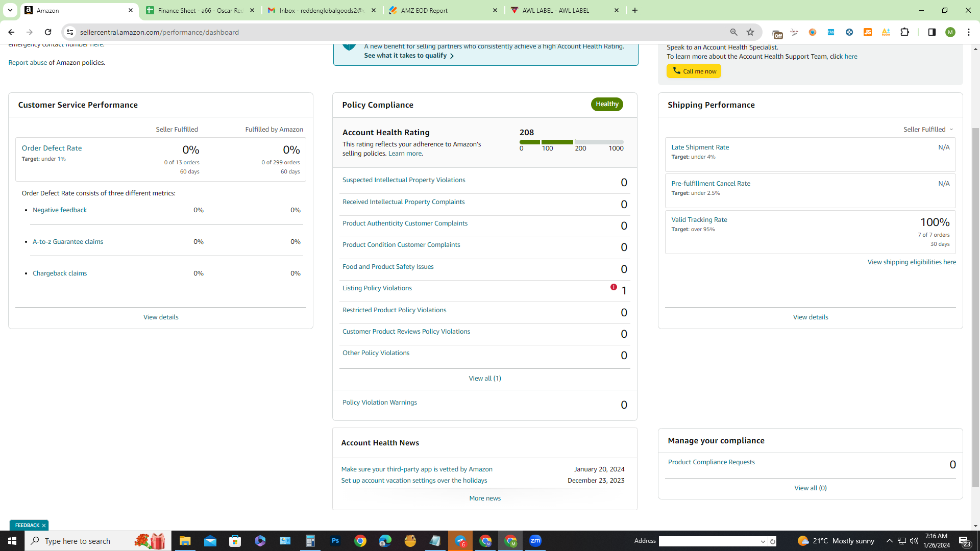This screenshot has height=551, width=980.
Task: Click 'Learn more' under Account Health Rating
Action: coord(405,153)
